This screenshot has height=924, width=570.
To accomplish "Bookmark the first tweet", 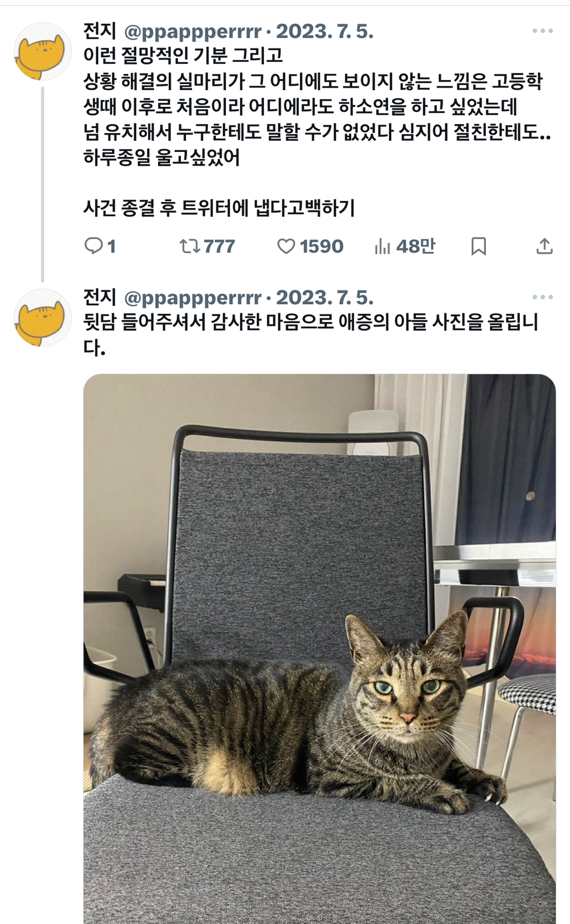I will click(479, 246).
